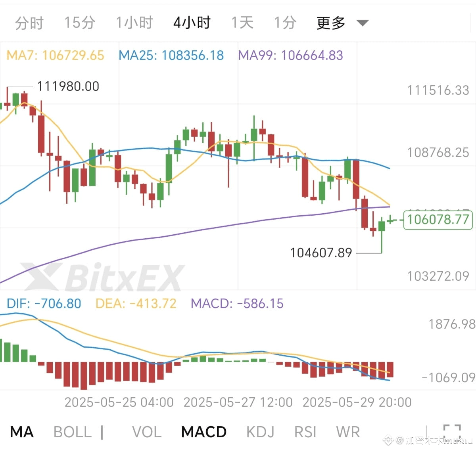This screenshot has height=450, width=476.
Task: Click the high price marker 111980.00
Action: tap(68, 86)
